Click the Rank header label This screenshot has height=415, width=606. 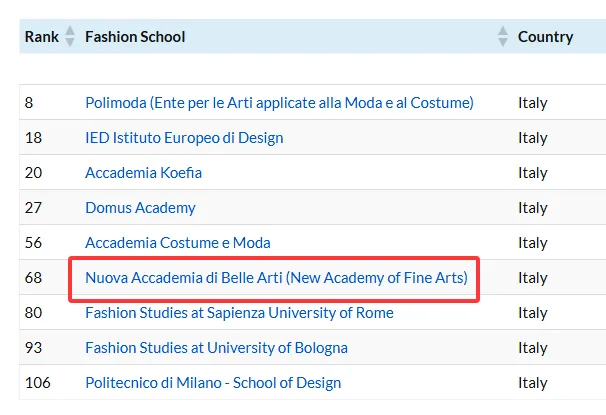point(42,37)
